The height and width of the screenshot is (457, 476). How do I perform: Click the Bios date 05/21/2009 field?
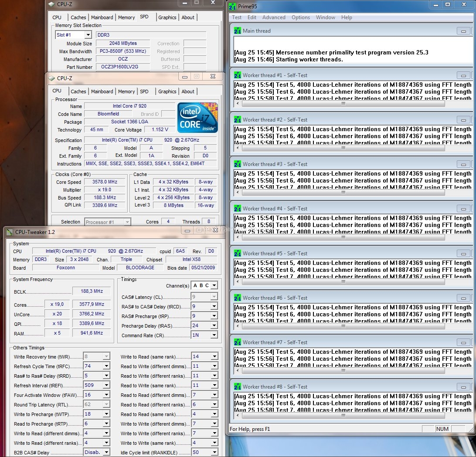(203, 267)
